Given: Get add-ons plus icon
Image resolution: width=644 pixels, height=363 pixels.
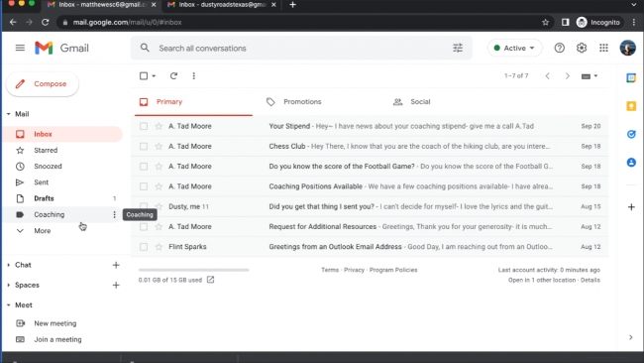Looking at the screenshot, I should coord(631,206).
